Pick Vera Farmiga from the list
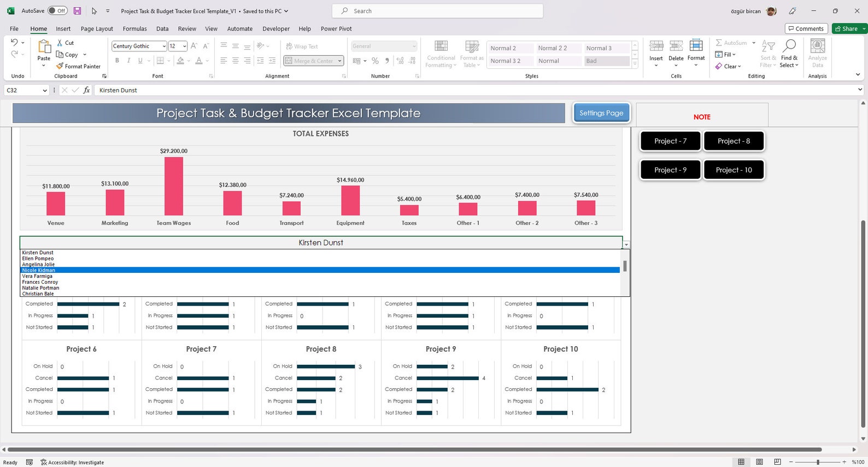 pyautogui.click(x=320, y=276)
